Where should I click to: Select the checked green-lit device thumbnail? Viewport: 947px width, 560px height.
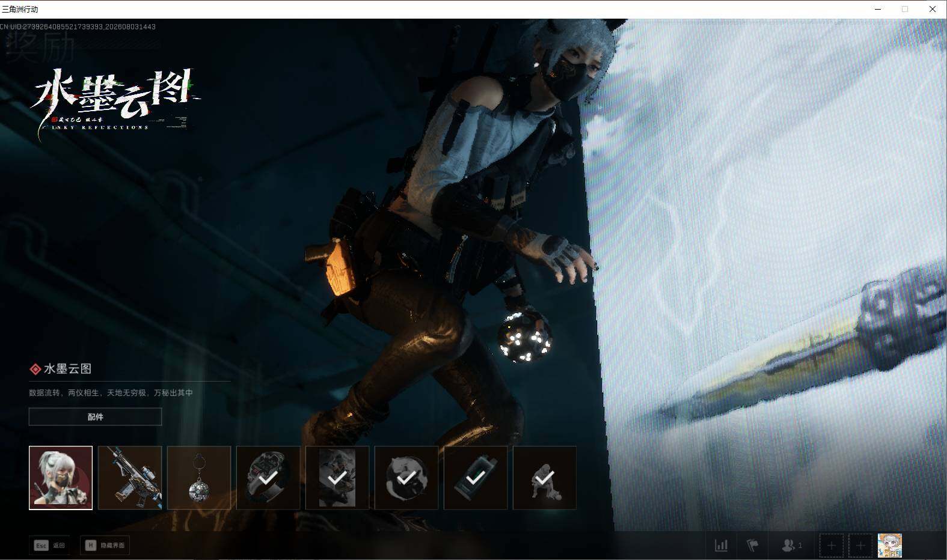click(x=476, y=478)
